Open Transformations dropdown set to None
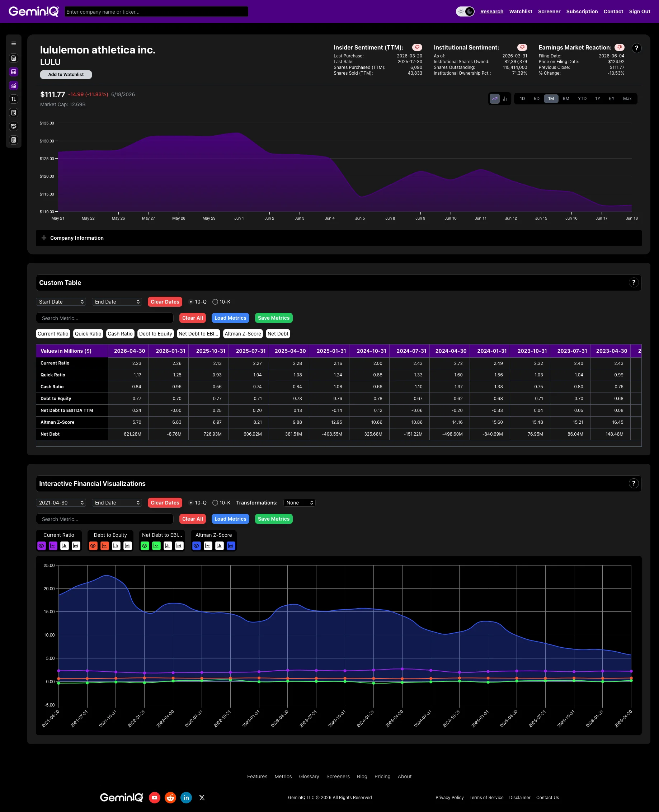 click(300, 503)
